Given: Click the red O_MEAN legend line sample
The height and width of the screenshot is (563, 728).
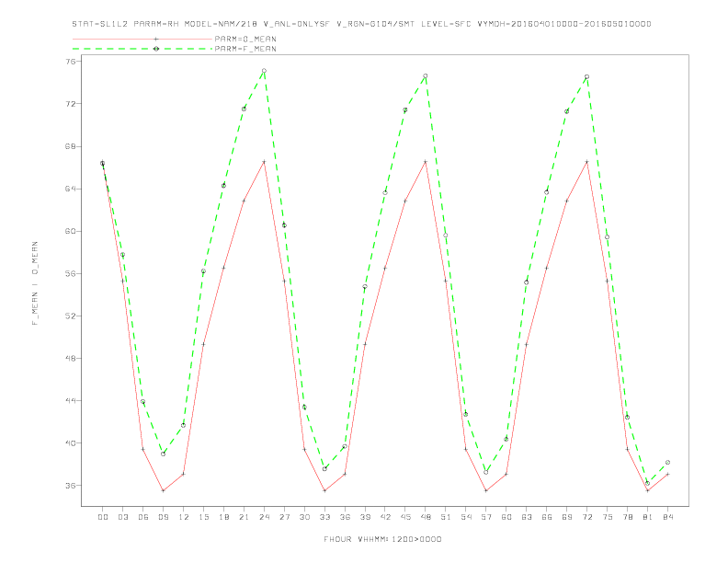Looking at the screenshot, I should pyautogui.click(x=142, y=39).
